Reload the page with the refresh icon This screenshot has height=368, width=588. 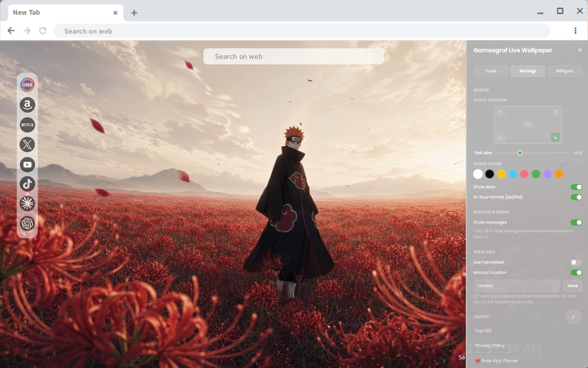point(43,31)
